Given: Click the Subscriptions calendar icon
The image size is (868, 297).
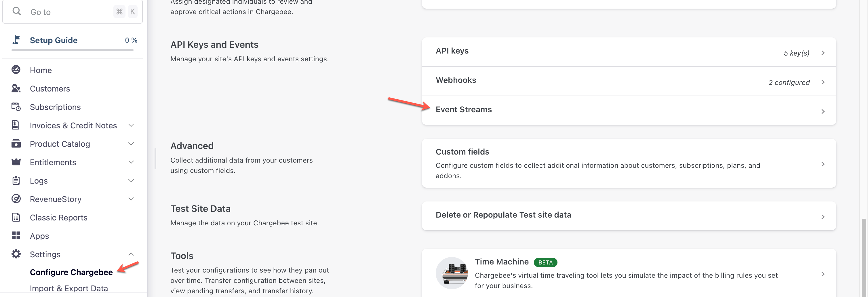Looking at the screenshot, I should click(x=16, y=106).
